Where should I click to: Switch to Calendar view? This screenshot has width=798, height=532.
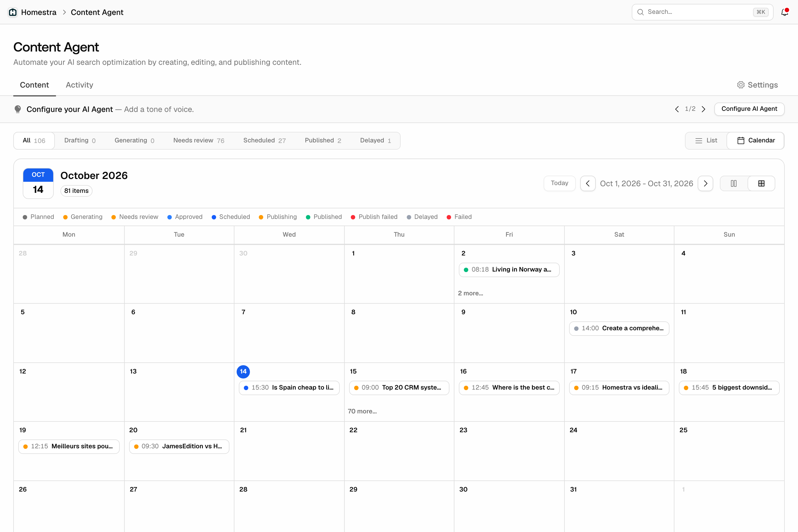click(756, 140)
